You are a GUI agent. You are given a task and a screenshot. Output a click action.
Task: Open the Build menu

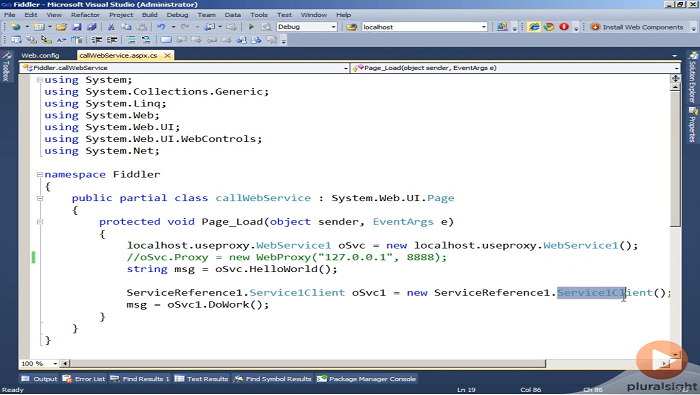point(150,15)
